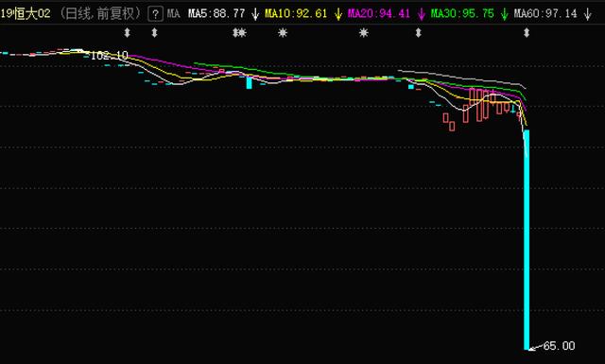605x364 pixels.
Task: Click the green arrow beside MA30:95.75
Action: pyautogui.click(x=504, y=14)
